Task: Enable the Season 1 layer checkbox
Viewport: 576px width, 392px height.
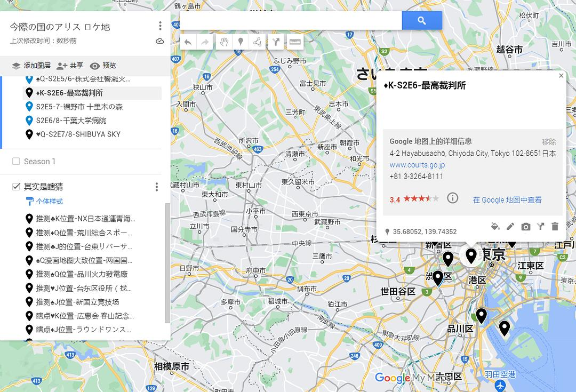Action: click(16, 162)
